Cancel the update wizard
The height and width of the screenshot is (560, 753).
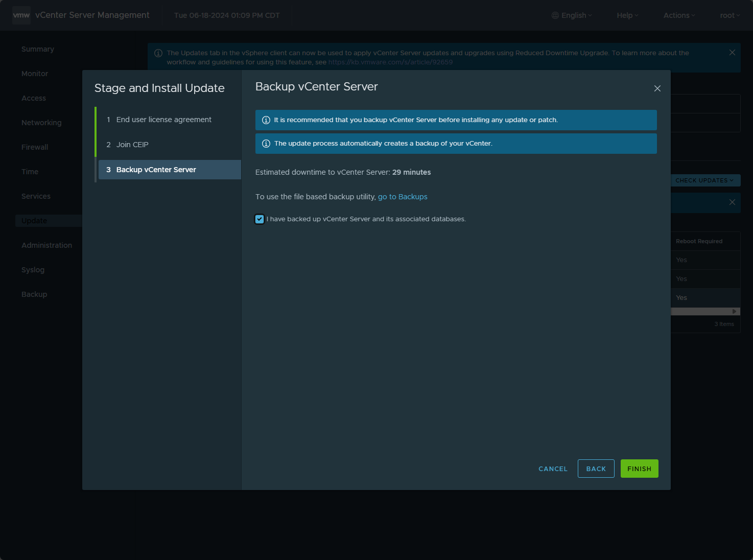click(x=553, y=469)
